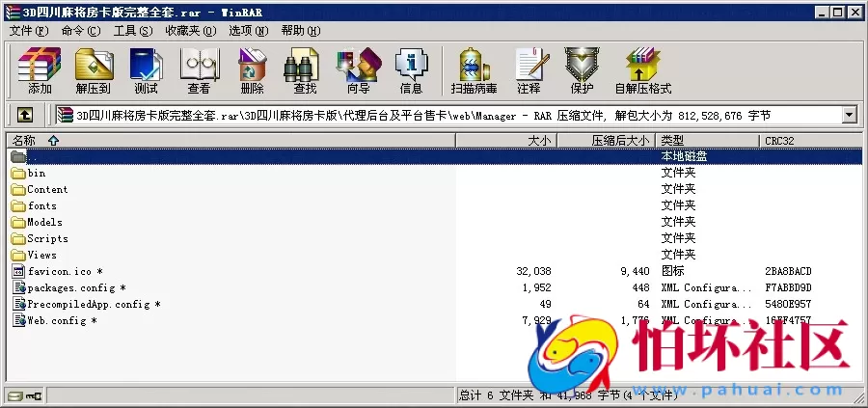
Task: Select the 'bin' folder name
Action: coord(37,174)
